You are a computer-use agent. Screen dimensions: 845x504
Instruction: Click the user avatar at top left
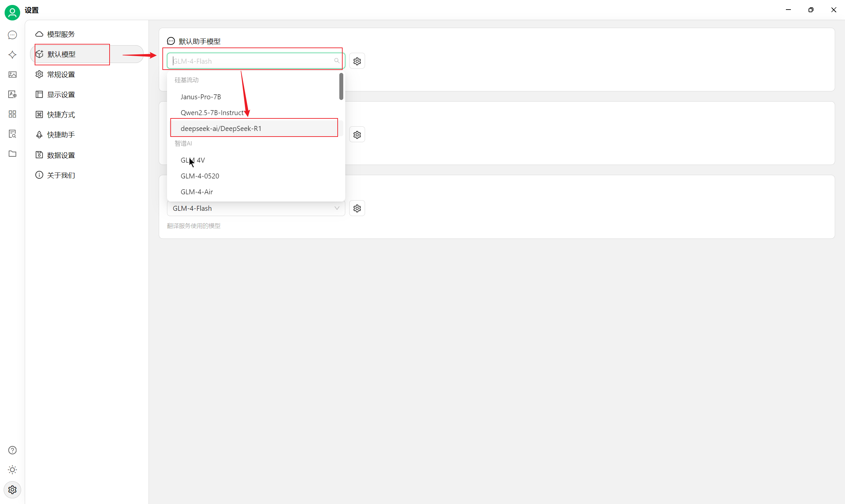[12, 13]
